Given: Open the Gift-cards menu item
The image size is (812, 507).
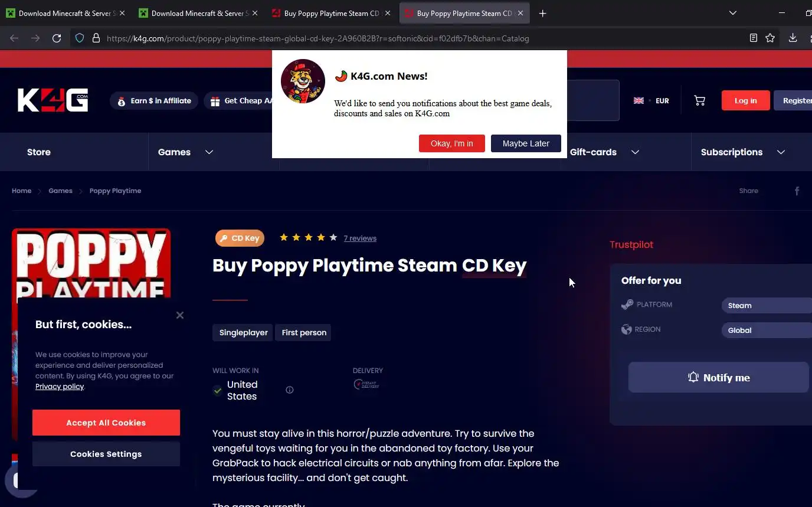Looking at the screenshot, I should pyautogui.click(x=593, y=152).
